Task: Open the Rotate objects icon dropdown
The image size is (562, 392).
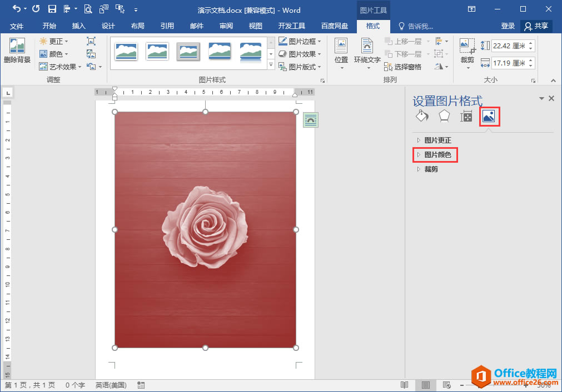Action: pyautogui.click(x=441, y=67)
